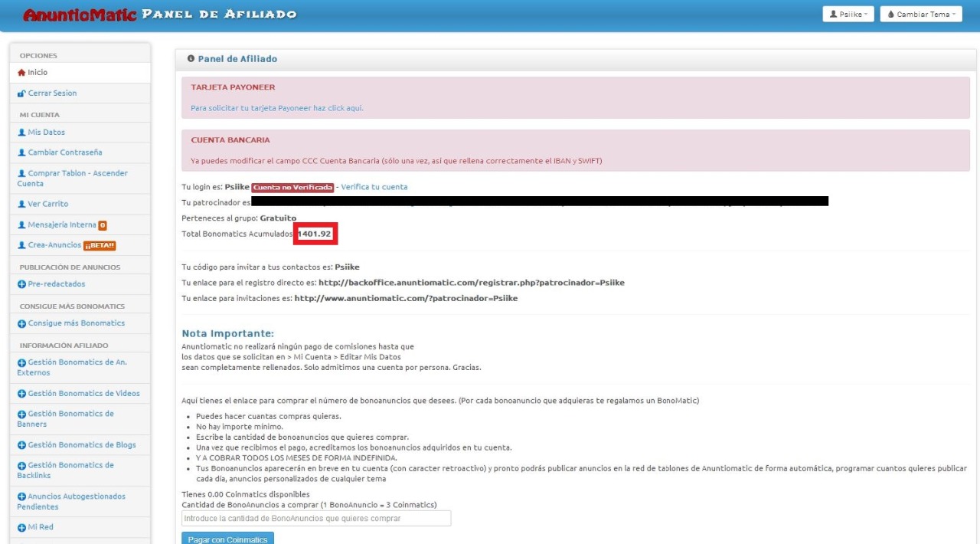Click the AnuntioMatic logo in the header
This screenshot has width=980, height=544.
click(x=80, y=15)
